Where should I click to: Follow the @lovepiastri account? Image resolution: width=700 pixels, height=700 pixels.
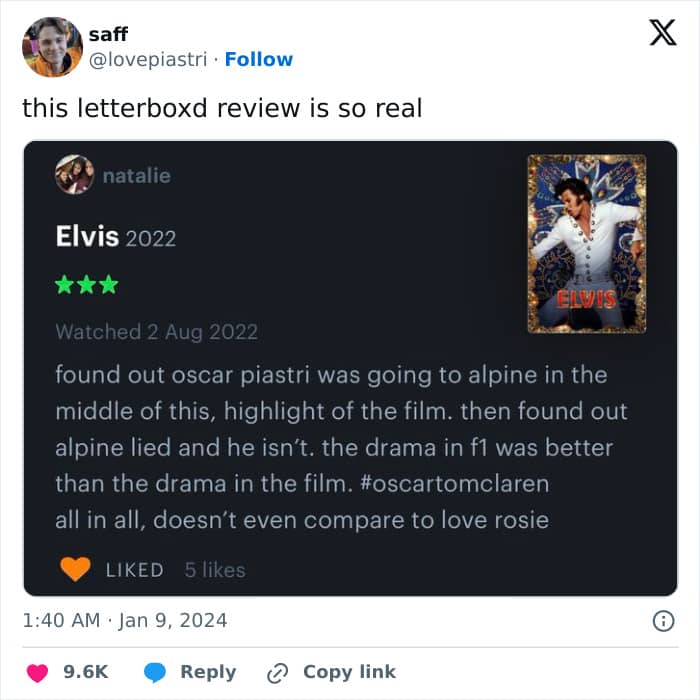259,59
